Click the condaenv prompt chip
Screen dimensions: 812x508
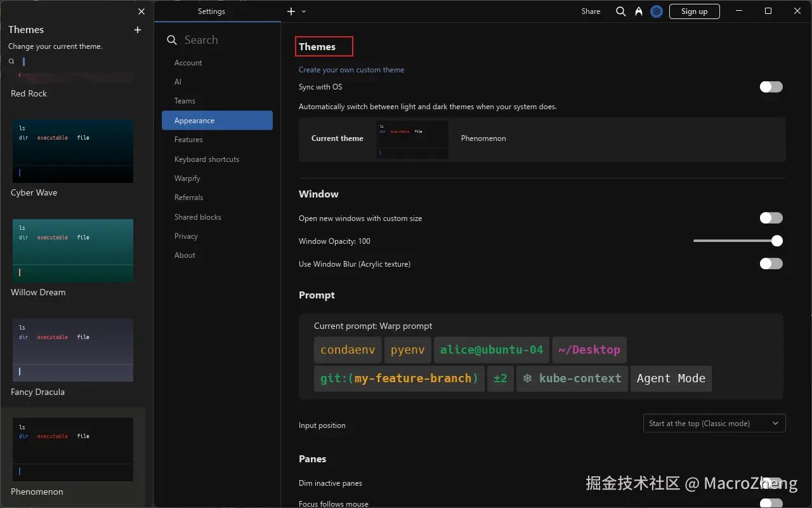pyautogui.click(x=348, y=350)
